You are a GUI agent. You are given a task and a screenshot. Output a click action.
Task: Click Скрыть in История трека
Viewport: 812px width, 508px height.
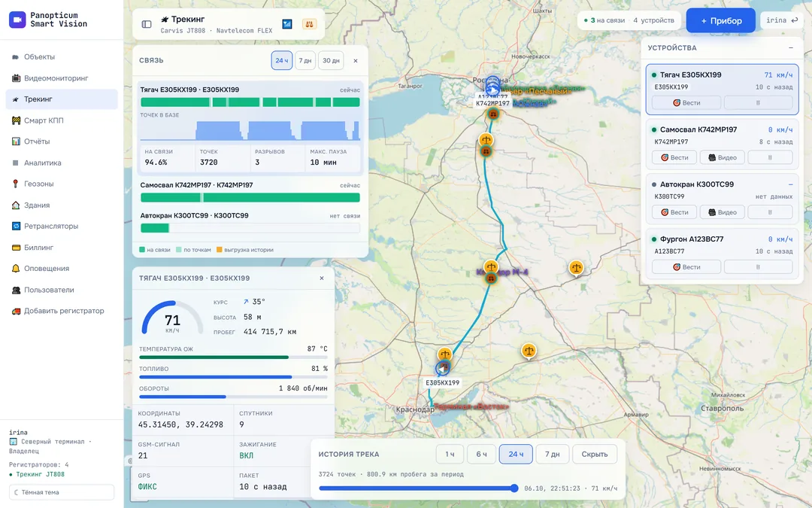595,454
